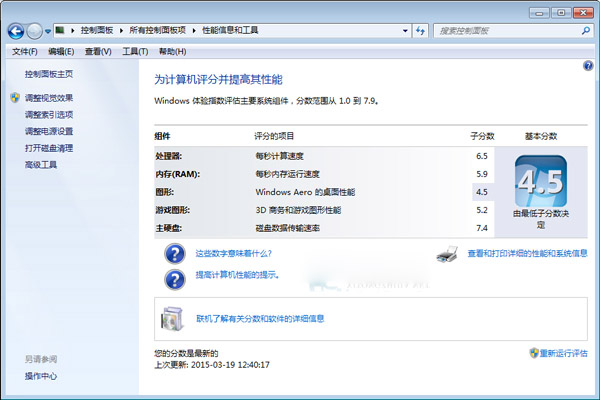The height and width of the screenshot is (400, 600).
Task: Open 高级工具 link
Action: 41,165
